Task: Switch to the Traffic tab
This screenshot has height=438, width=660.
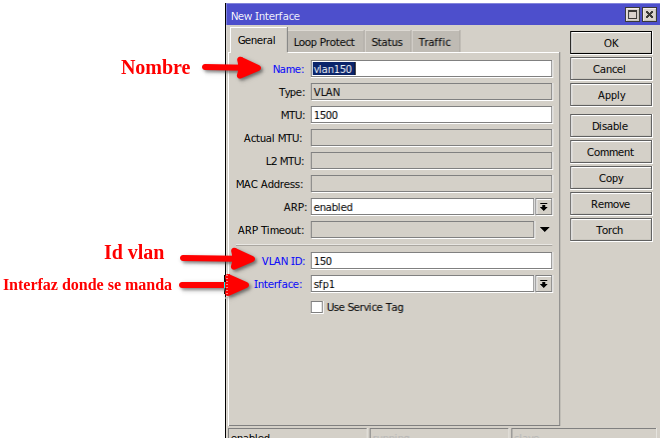Action: point(434,42)
